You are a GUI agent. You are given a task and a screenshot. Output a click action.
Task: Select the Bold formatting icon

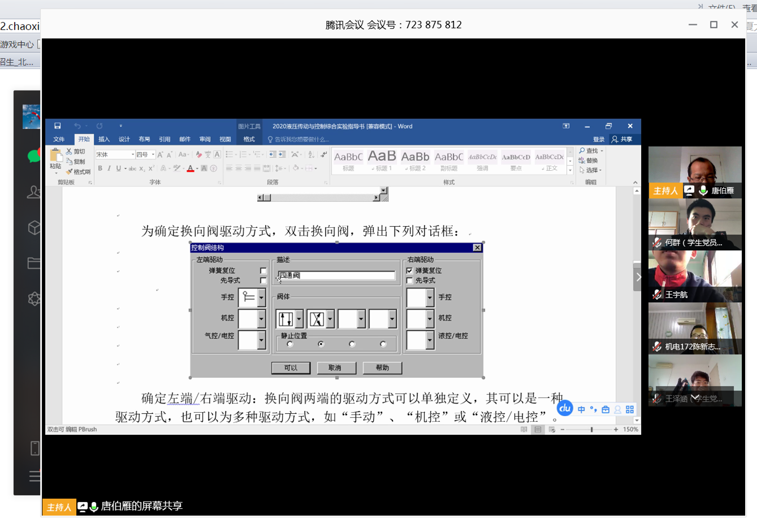click(x=101, y=168)
